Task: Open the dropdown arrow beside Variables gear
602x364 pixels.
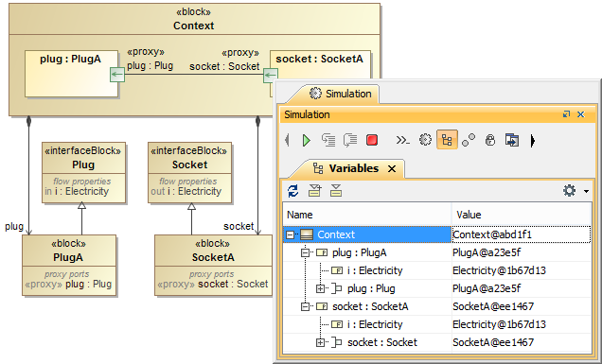Action: (x=586, y=191)
